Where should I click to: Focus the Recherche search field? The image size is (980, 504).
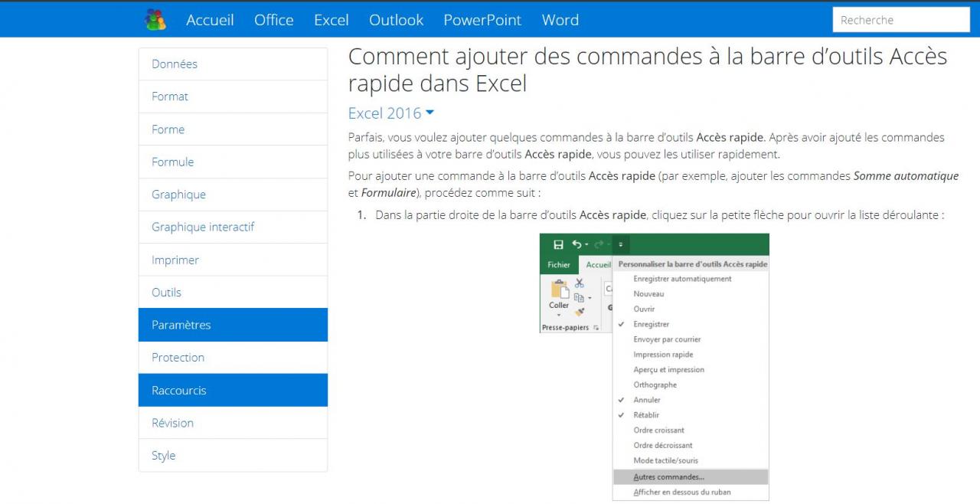[901, 20]
